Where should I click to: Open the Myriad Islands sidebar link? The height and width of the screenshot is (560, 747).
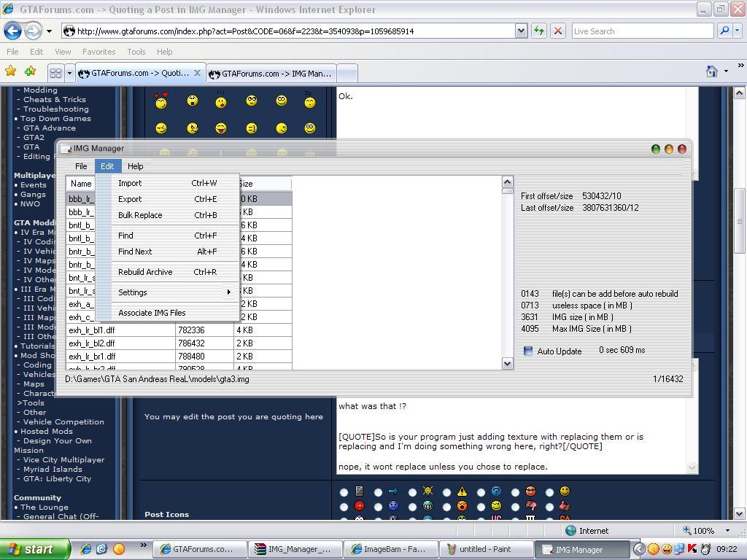[x=53, y=470]
